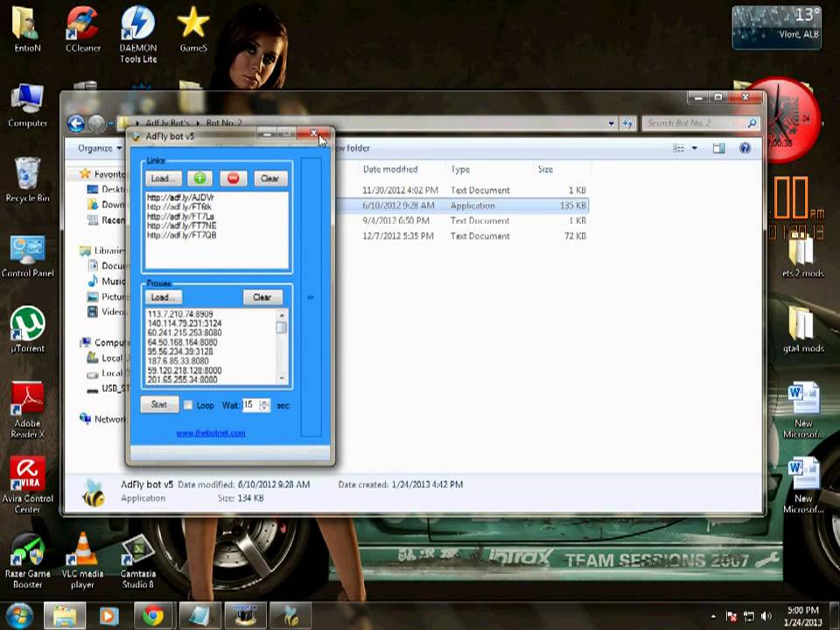
Task: Open the Explorer address bar dropdown
Action: coord(612,123)
